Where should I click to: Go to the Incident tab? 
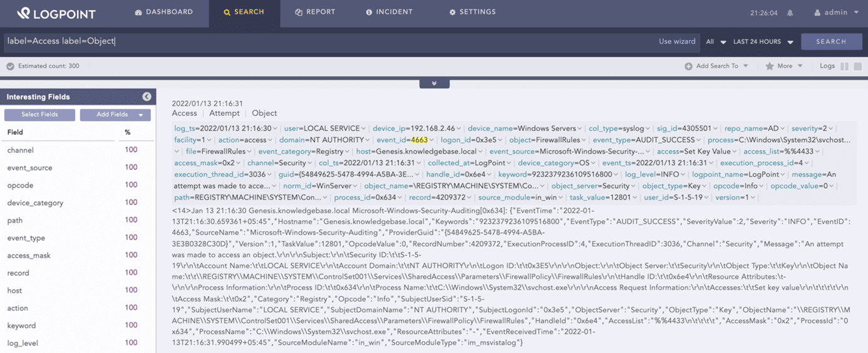tap(389, 12)
